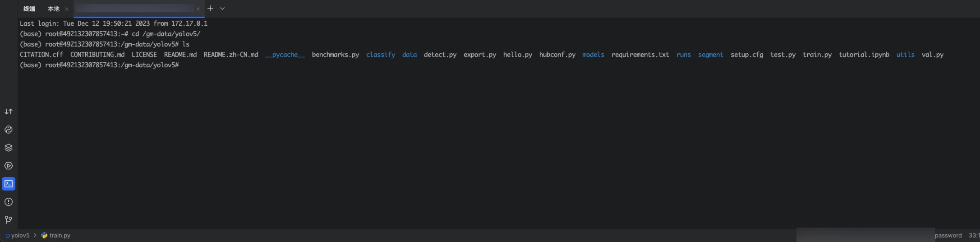Click tutorial.ipynb in the ls output
This screenshot has width=980, height=242.
click(864, 55)
